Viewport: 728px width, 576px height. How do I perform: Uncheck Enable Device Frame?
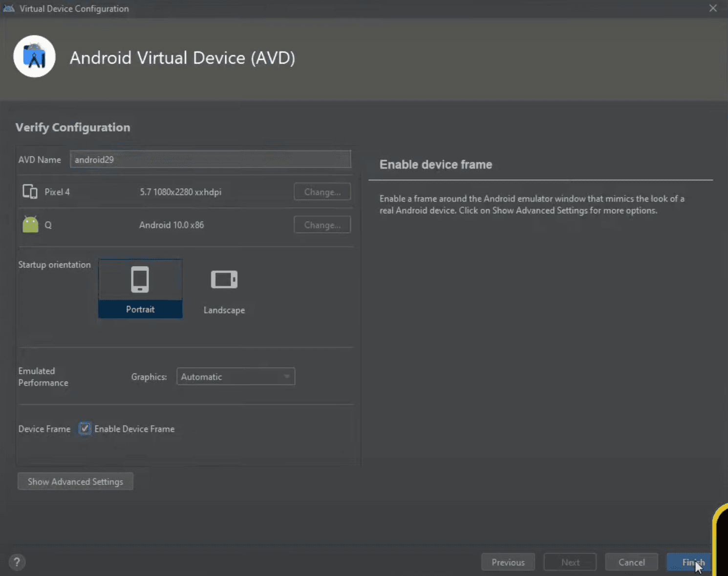85,428
